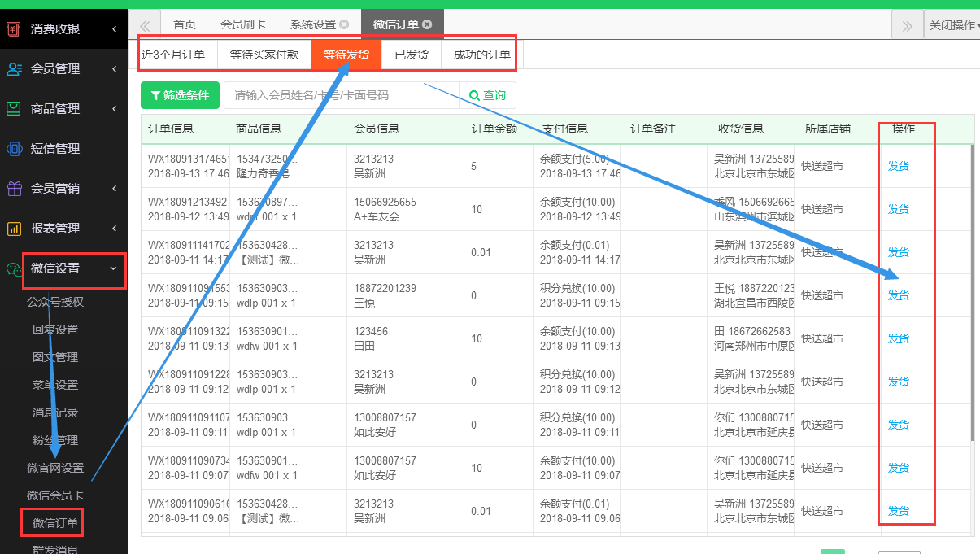Image resolution: width=980 pixels, height=554 pixels.
Task: Close the 微信订单 tab with its x icon
Action: click(427, 24)
